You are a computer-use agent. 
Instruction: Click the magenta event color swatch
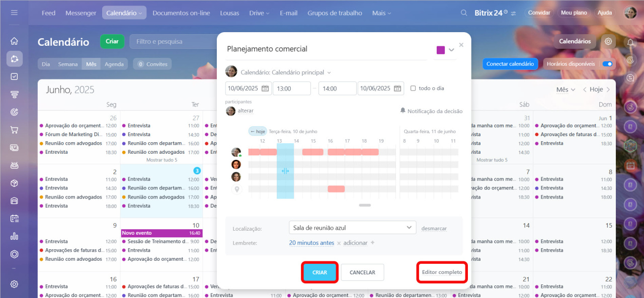pyautogui.click(x=441, y=50)
